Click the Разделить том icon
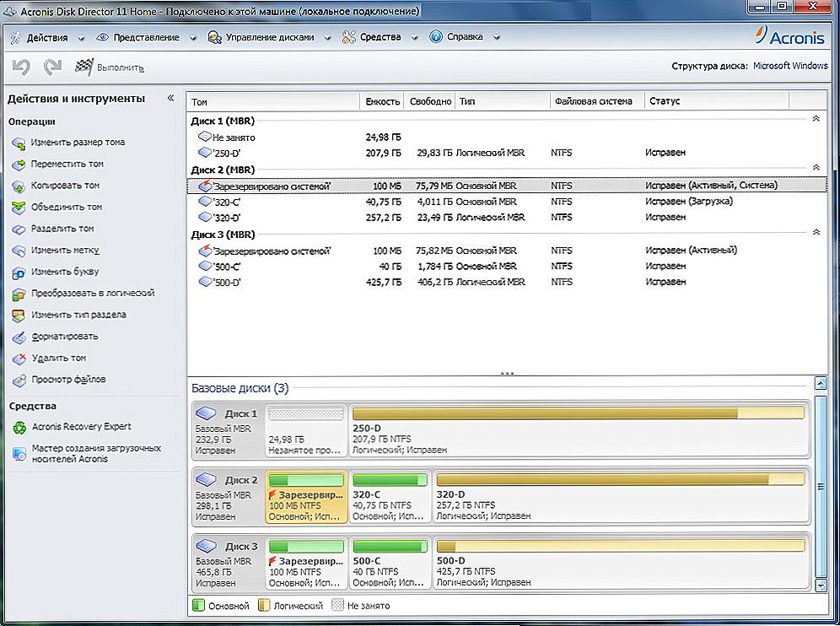 coord(19,229)
